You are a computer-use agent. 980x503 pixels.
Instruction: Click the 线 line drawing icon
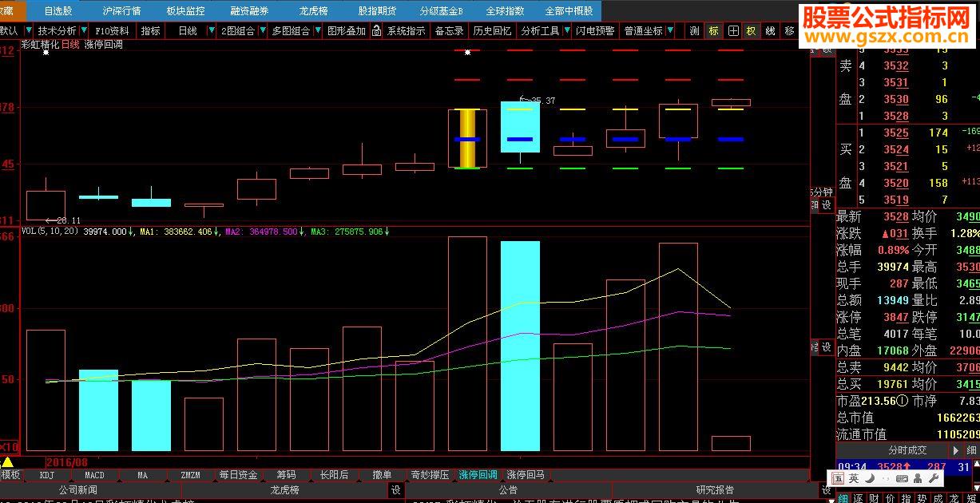pyautogui.click(x=770, y=31)
